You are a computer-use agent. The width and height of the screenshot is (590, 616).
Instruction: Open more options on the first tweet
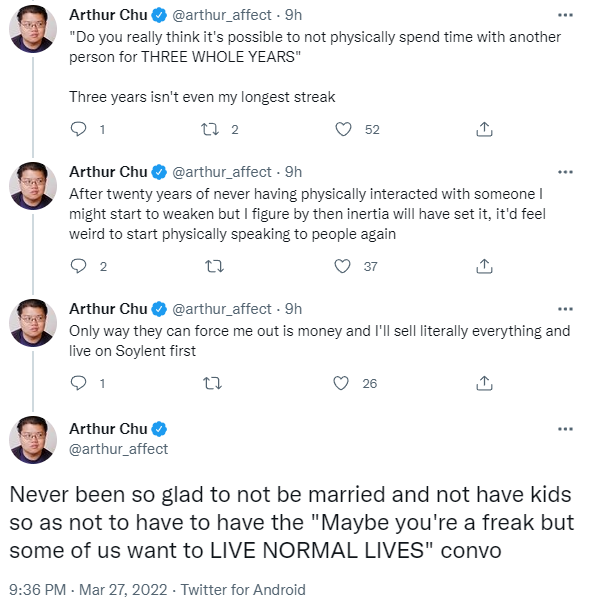[x=565, y=15]
